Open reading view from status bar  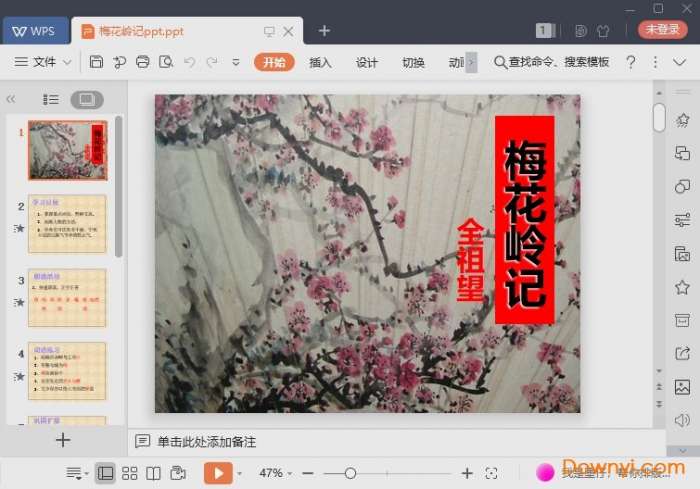[x=153, y=473]
